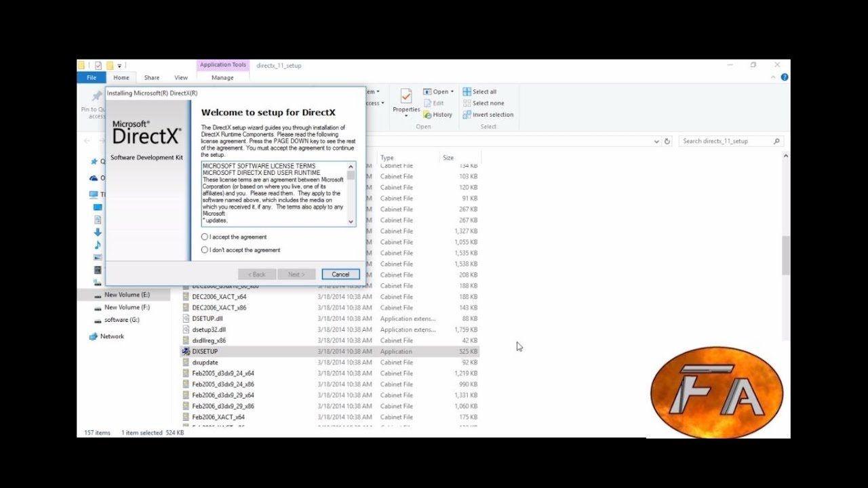Click Select none in the ribbon
This screenshot has width=868, height=488.
click(x=484, y=103)
